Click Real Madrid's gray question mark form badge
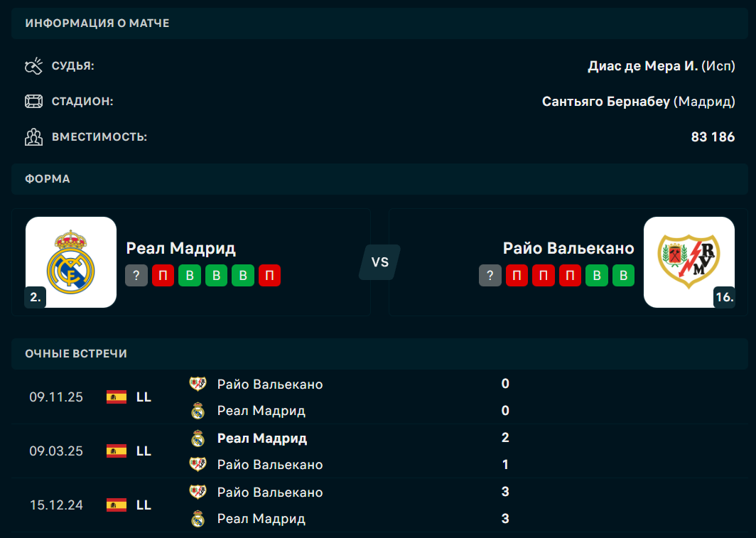756x538 pixels. tap(136, 276)
